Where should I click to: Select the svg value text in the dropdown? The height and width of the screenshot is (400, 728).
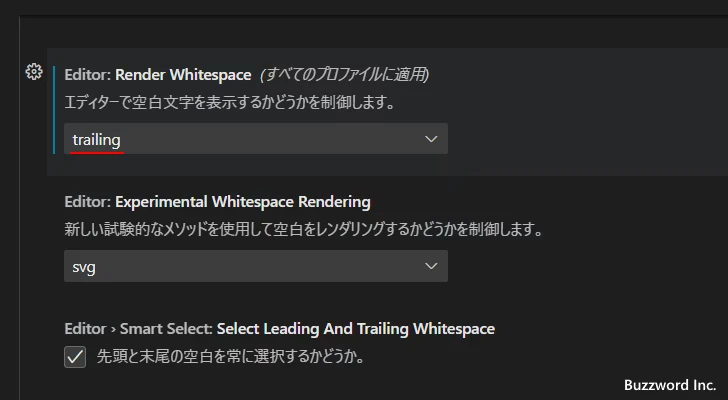pyautogui.click(x=84, y=266)
